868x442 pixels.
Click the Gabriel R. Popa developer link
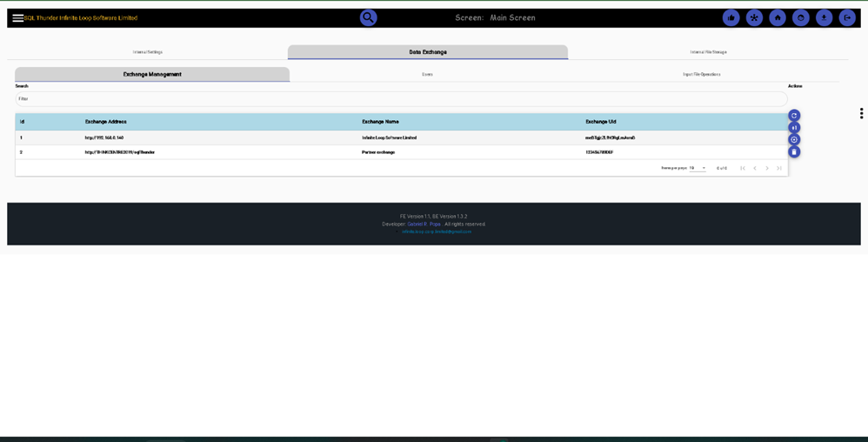tap(424, 224)
